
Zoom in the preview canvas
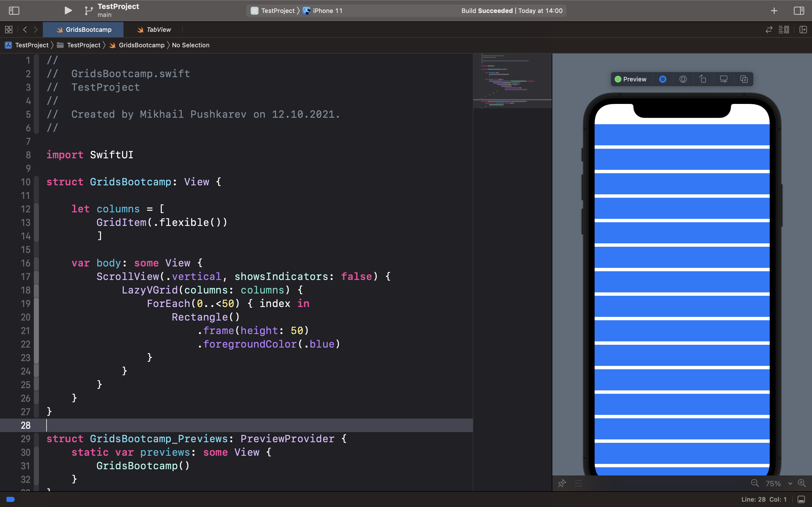coord(802,483)
